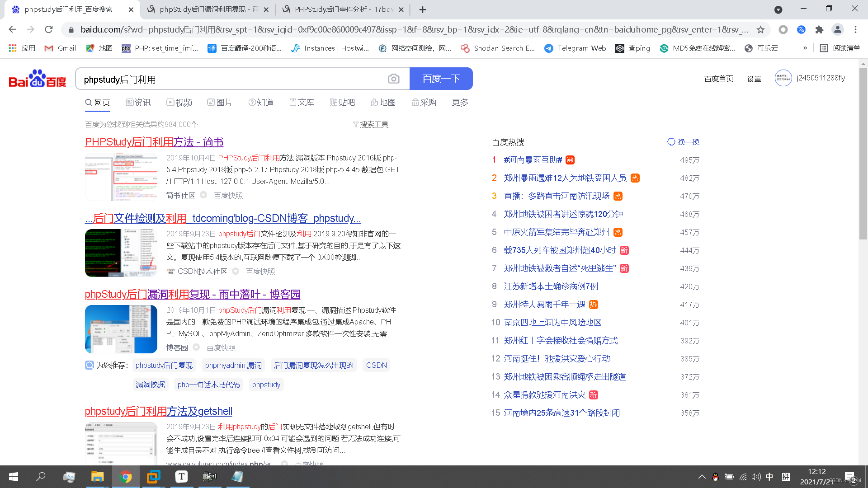Click 百度快照 under 简书社区 result

(x=228, y=195)
